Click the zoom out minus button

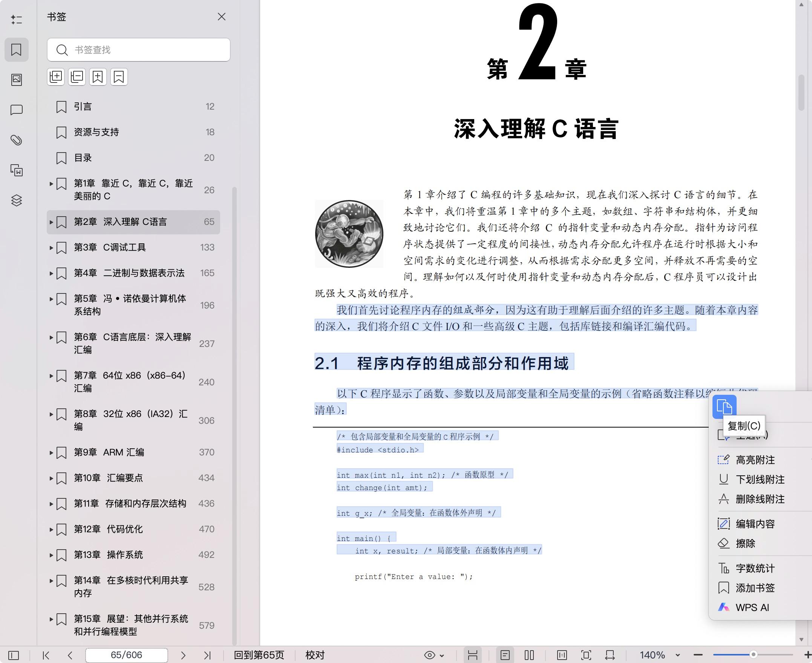click(698, 655)
